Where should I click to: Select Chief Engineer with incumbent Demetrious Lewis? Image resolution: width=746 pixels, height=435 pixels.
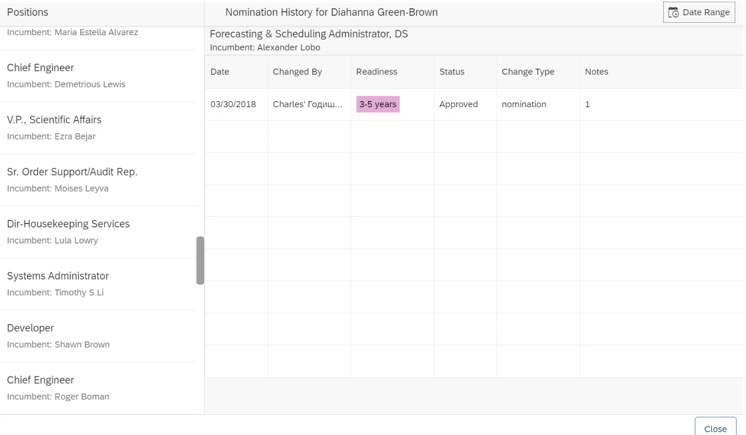pos(100,76)
